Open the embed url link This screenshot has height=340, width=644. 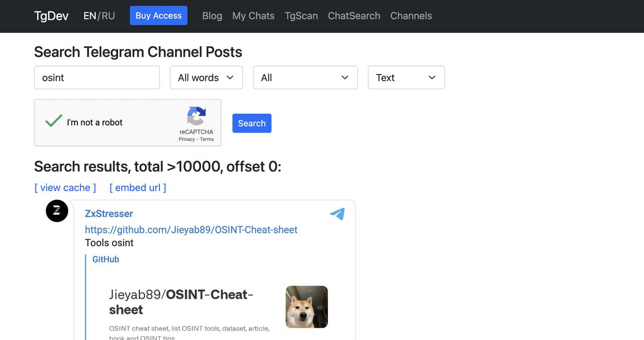(x=138, y=188)
